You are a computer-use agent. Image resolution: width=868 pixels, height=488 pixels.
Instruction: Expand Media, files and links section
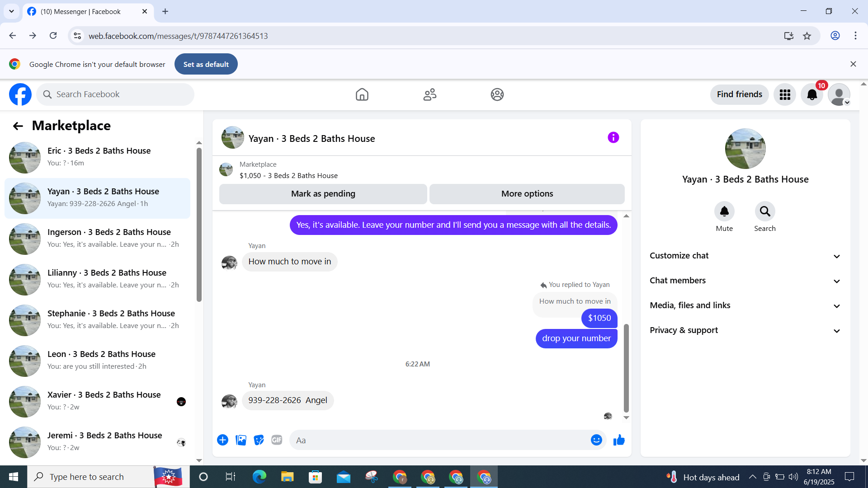[x=745, y=305]
